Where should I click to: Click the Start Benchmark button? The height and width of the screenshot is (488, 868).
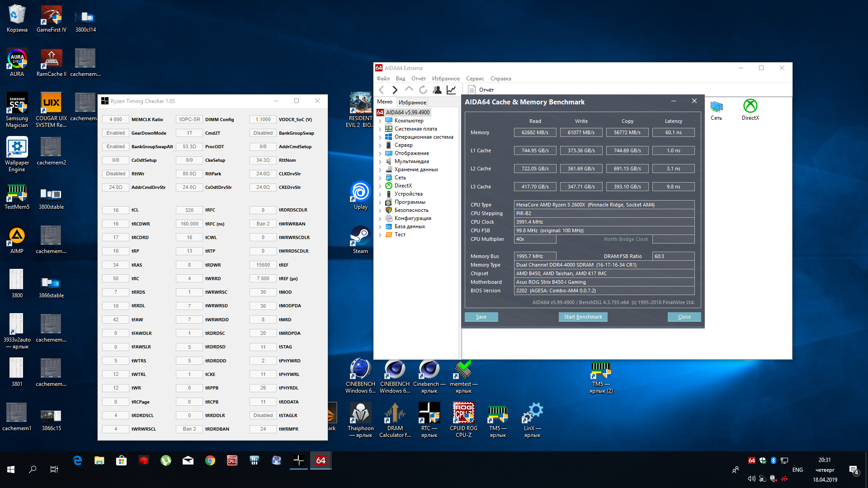pyautogui.click(x=583, y=317)
